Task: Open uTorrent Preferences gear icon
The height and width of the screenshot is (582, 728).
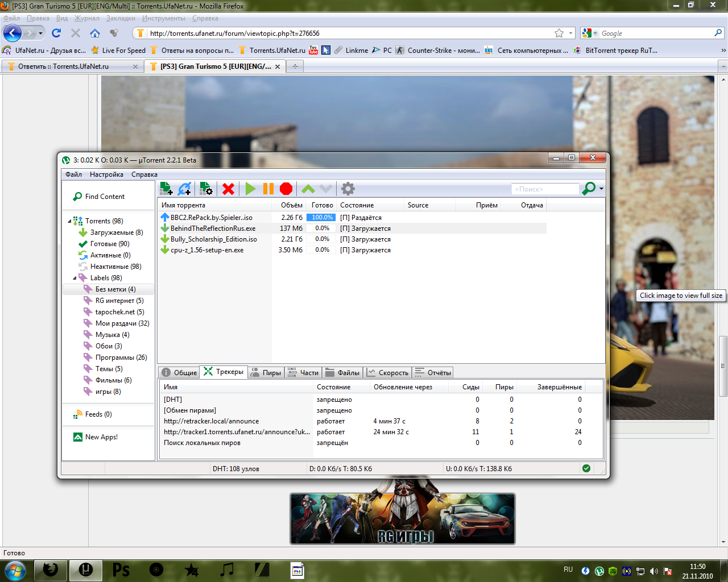Action: click(348, 189)
